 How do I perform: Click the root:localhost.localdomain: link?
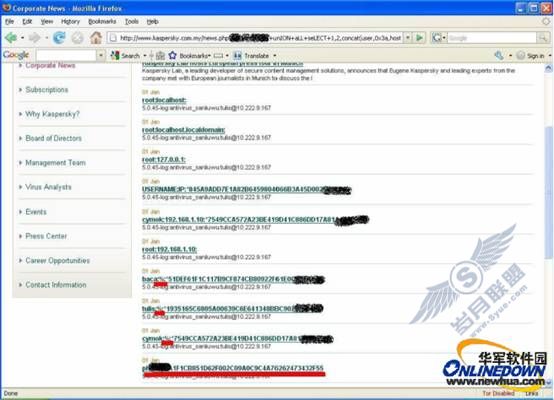184,130
